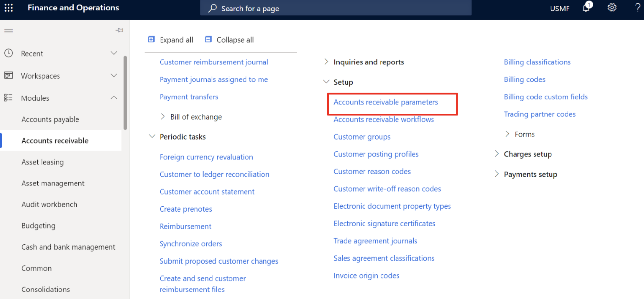This screenshot has height=299, width=644.
Task: Open the Cash and bank management module
Action: (x=68, y=247)
